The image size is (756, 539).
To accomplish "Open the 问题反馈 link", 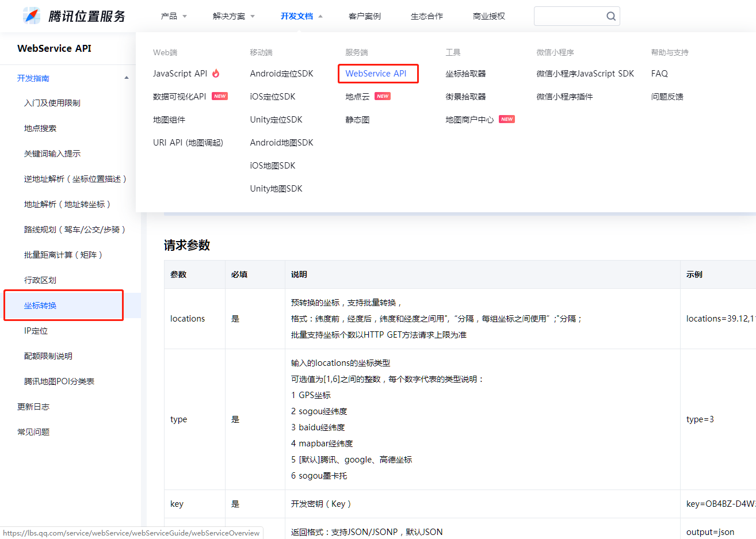I will [667, 97].
